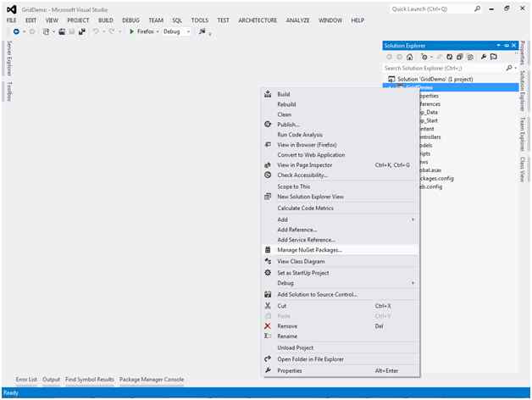This screenshot has height=400, width=532.
Task: Click the Properties wrench icon in Solution Explorer
Action: [x=484, y=57]
